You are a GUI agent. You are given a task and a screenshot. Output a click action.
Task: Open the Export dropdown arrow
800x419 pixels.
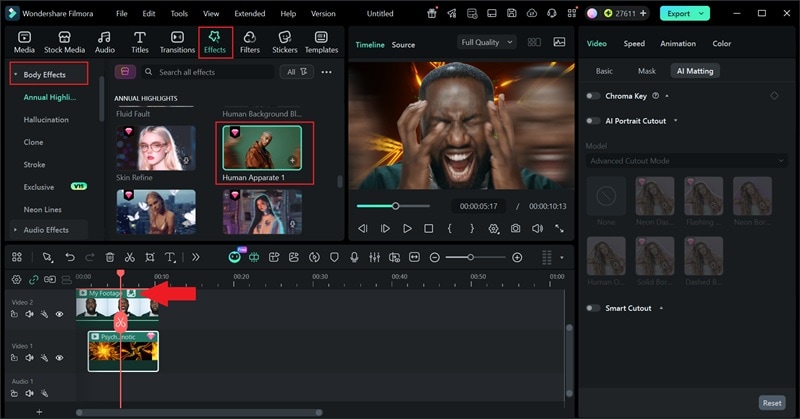coord(702,13)
